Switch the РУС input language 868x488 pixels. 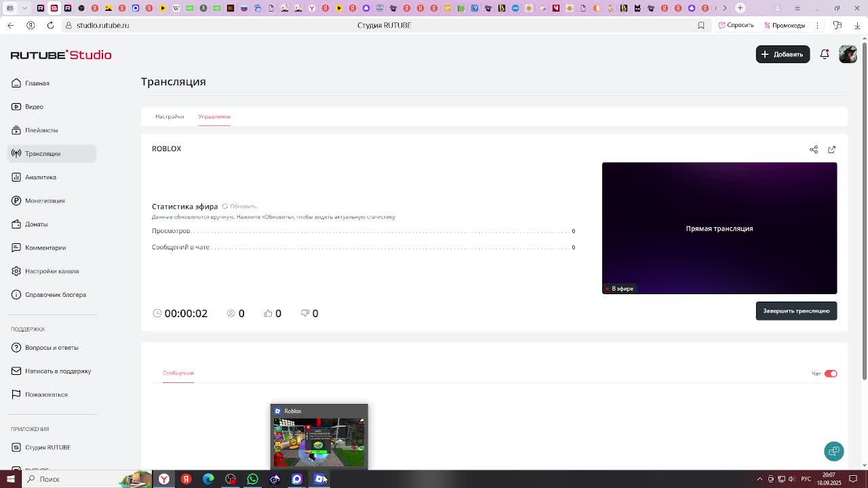click(x=805, y=479)
